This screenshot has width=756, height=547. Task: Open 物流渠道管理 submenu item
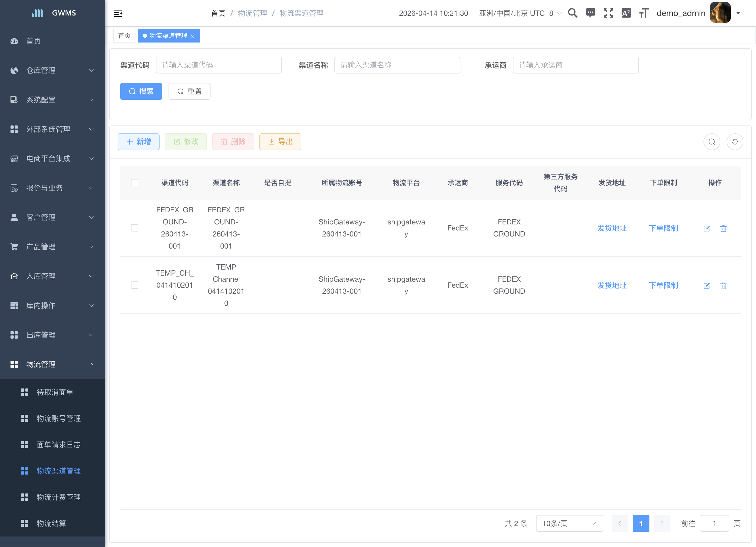53,471
